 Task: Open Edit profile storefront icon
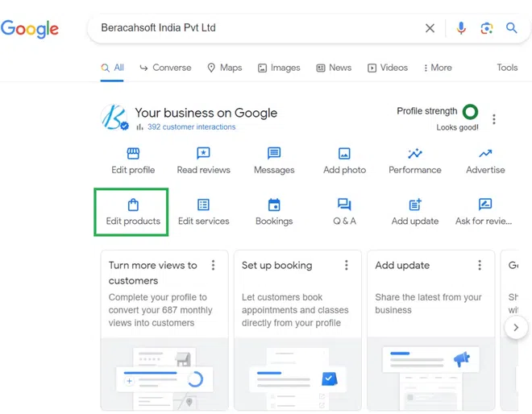(133, 153)
